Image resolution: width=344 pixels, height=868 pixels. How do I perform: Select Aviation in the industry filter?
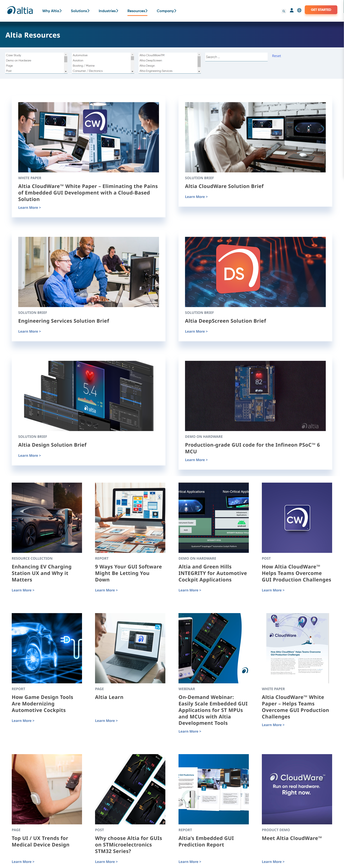(101, 61)
